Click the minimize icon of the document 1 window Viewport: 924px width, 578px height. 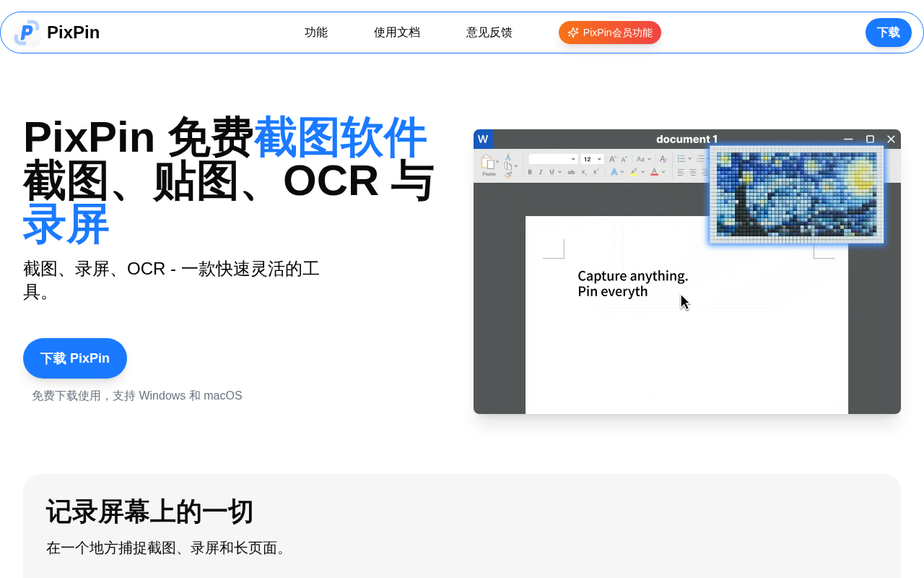848,139
